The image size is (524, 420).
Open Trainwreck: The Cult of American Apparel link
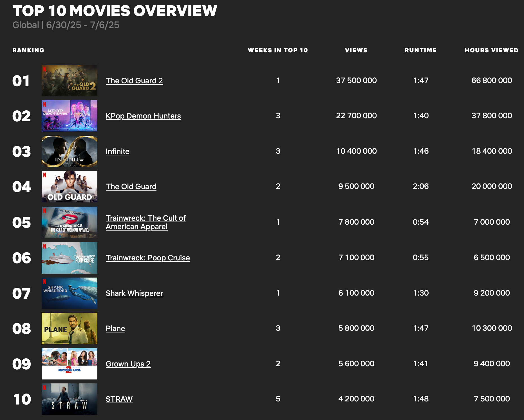click(x=146, y=222)
